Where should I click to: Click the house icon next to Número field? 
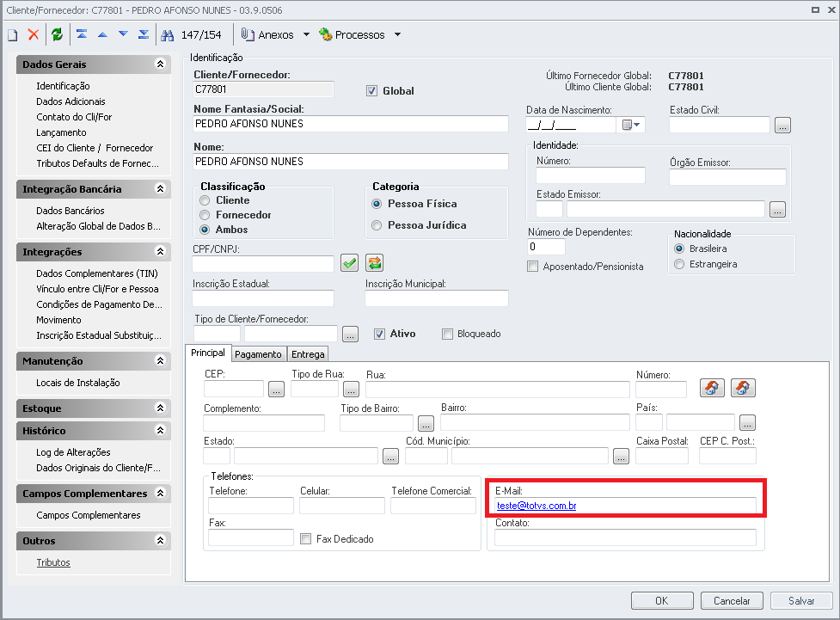coord(712,388)
